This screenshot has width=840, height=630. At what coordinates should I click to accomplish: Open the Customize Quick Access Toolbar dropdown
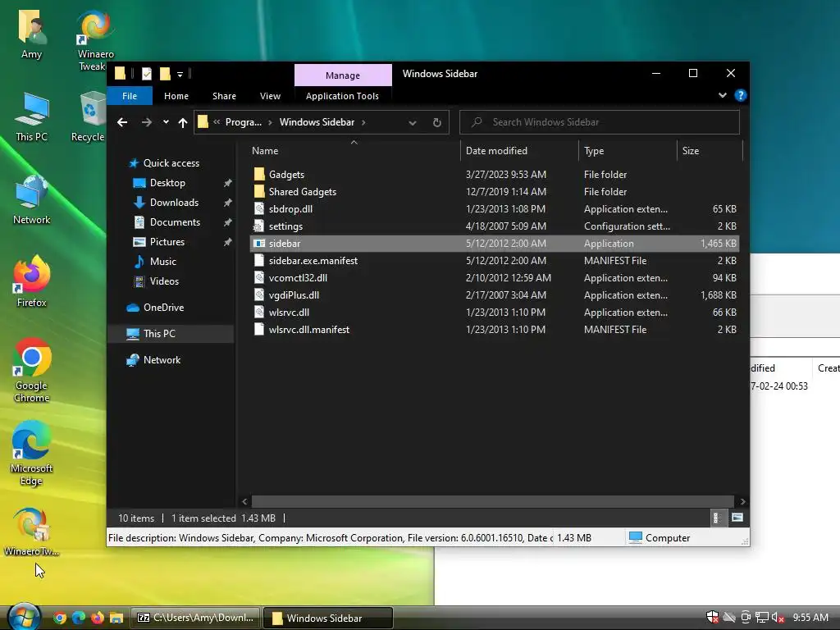coord(180,75)
